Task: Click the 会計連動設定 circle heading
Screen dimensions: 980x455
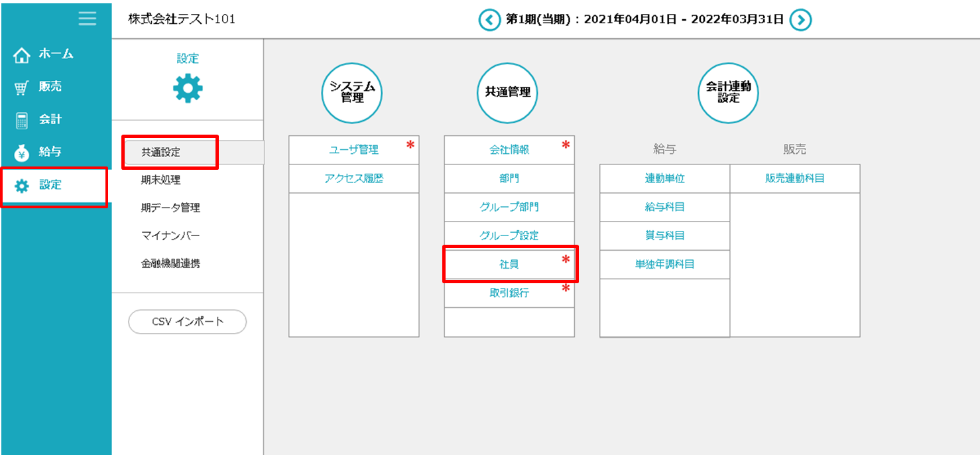Action: 728,93
